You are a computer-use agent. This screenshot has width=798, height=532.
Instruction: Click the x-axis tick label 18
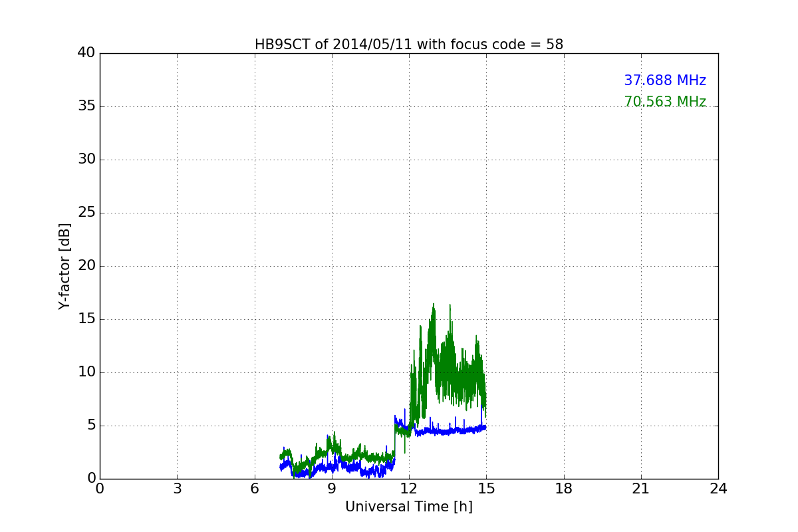coord(564,489)
